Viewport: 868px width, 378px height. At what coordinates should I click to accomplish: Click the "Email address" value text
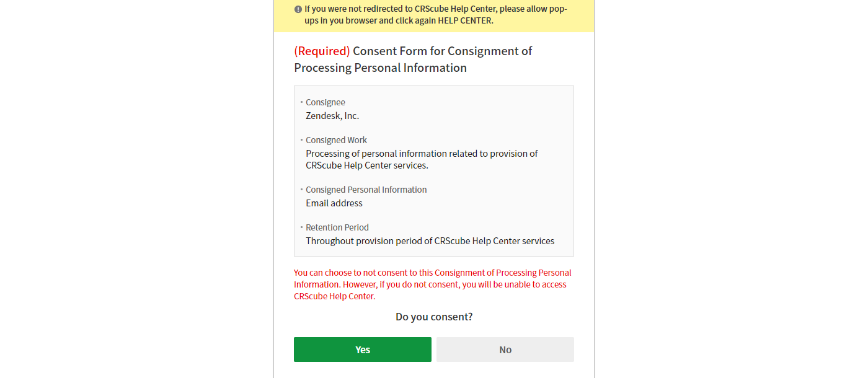click(334, 203)
